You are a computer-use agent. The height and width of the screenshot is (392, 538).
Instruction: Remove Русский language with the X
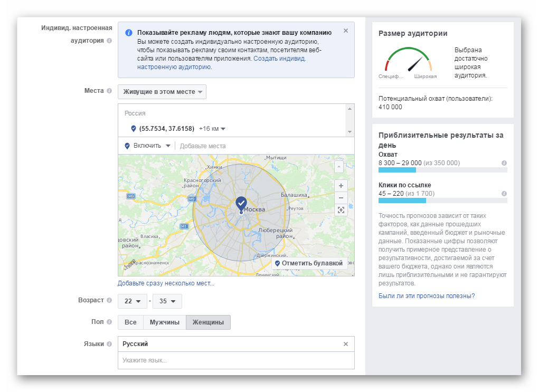pos(346,344)
